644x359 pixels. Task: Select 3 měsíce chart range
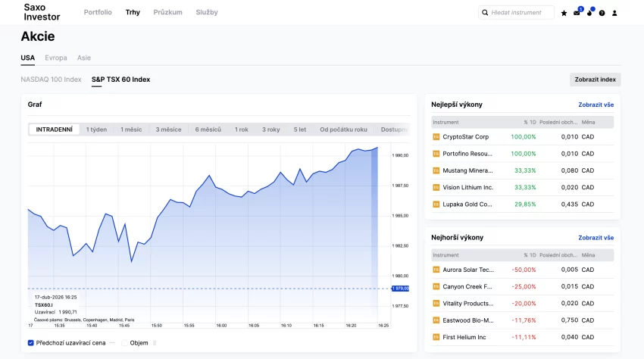click(x=168, y=130)
